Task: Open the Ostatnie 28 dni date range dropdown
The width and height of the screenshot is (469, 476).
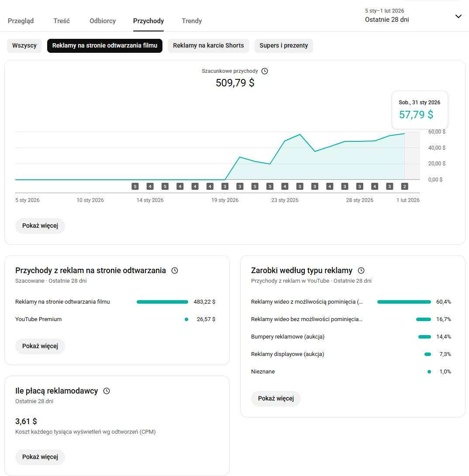Action: click(413, 16)
